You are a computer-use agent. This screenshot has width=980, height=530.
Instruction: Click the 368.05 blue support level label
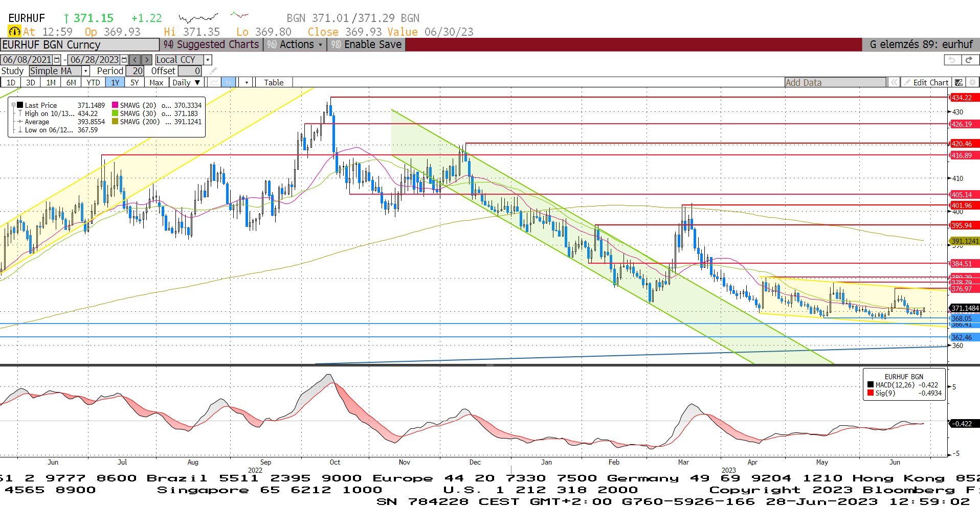(x=964, y=318)
